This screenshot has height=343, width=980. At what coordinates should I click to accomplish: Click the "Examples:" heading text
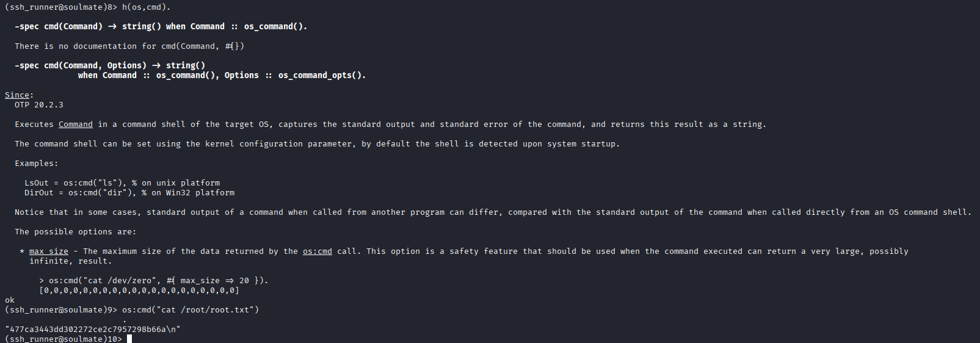click(37, 164)
